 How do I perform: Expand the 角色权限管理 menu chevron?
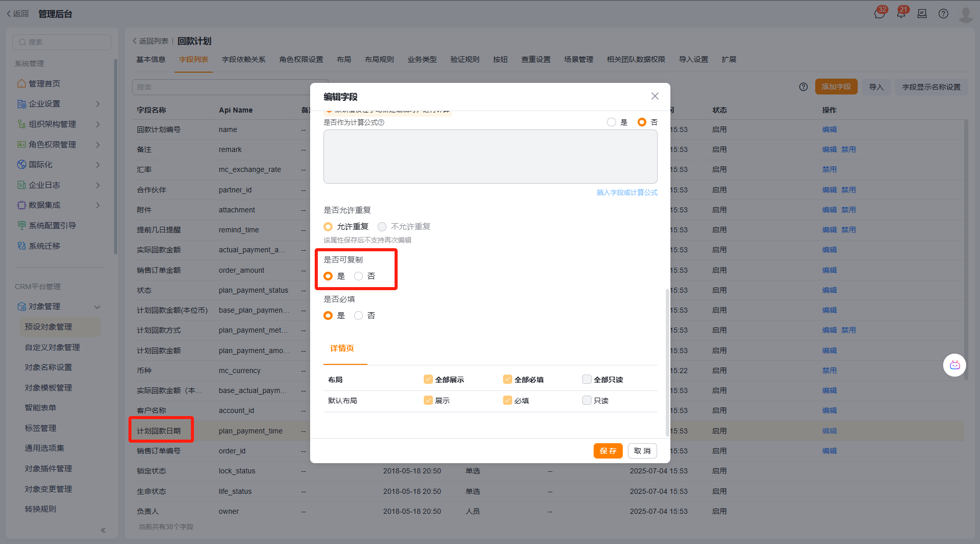click(98, 145)
